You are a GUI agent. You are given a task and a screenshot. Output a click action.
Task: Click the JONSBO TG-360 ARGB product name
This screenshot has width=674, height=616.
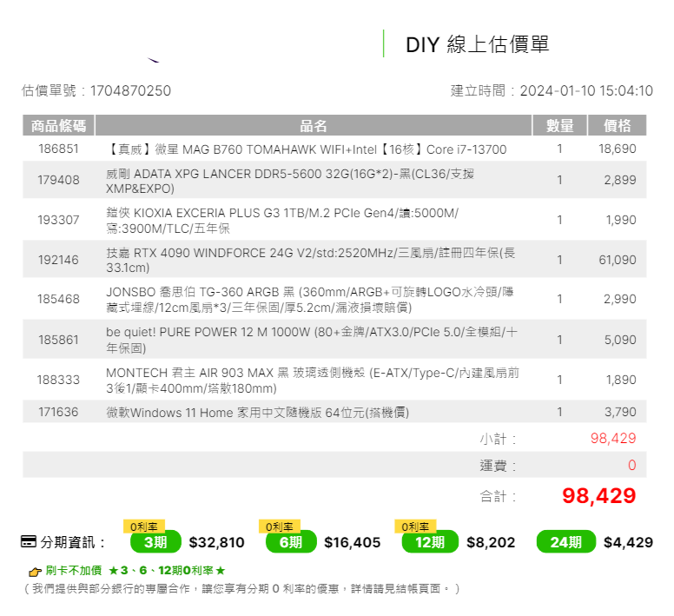[310, 300]
